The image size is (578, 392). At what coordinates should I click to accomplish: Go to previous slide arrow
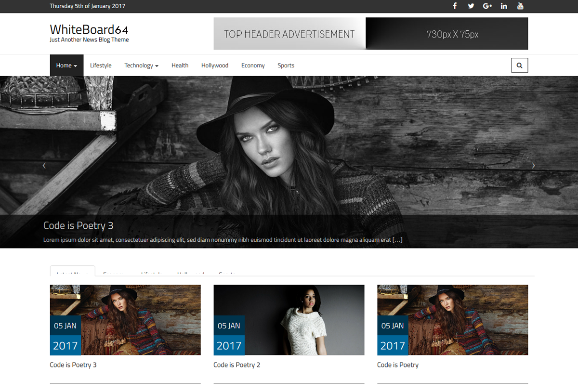coord(44,165)
